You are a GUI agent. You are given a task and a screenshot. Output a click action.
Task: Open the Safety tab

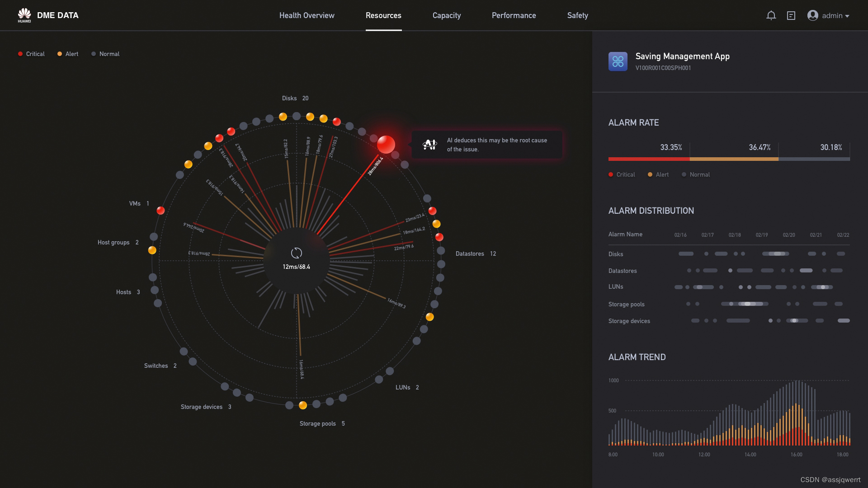[x=577, y=15]
